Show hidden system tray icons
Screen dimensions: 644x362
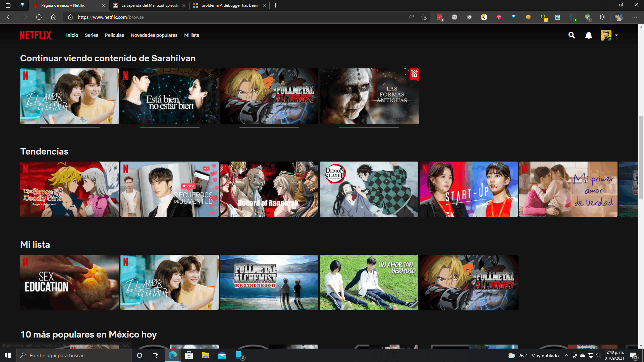[x=566, y=355]
